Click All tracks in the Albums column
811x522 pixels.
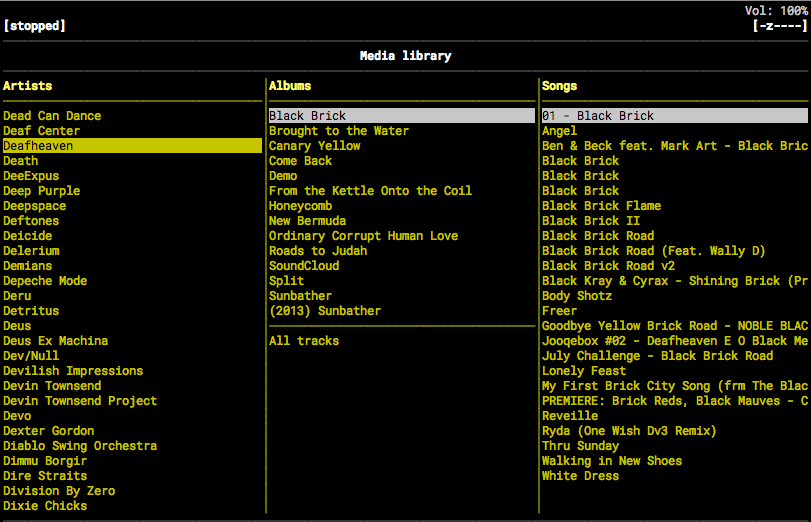(x=304, y=341)
